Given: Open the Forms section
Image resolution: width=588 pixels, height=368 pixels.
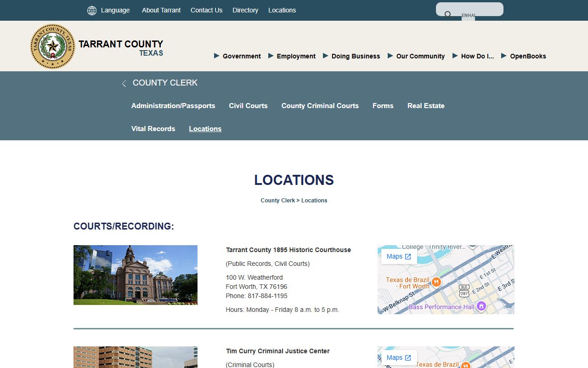Looking at the screenshot, I should point(383,106).
